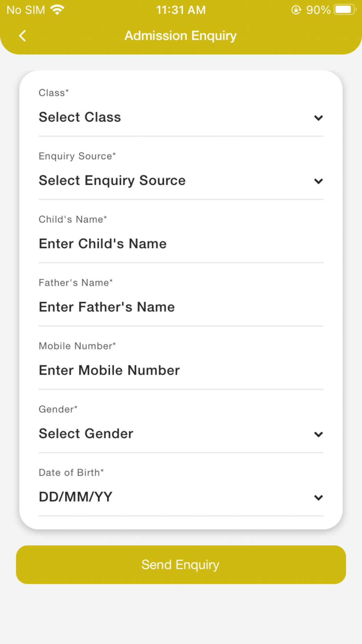The image size is (362, 644).
Task: Focus the Enter Father's Name field
Action: pos(107,307)
